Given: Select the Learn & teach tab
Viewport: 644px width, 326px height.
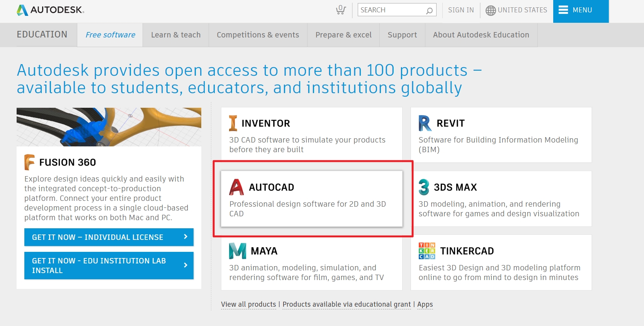Looking at the screenshot, I should click(176, 35).
